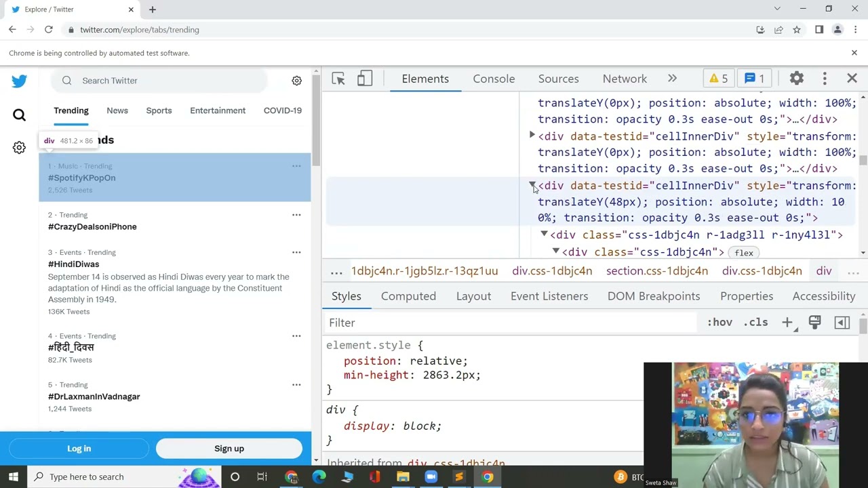Toggle the device toolbar in DevTools
Screen dimensions: 868x488
365,79
